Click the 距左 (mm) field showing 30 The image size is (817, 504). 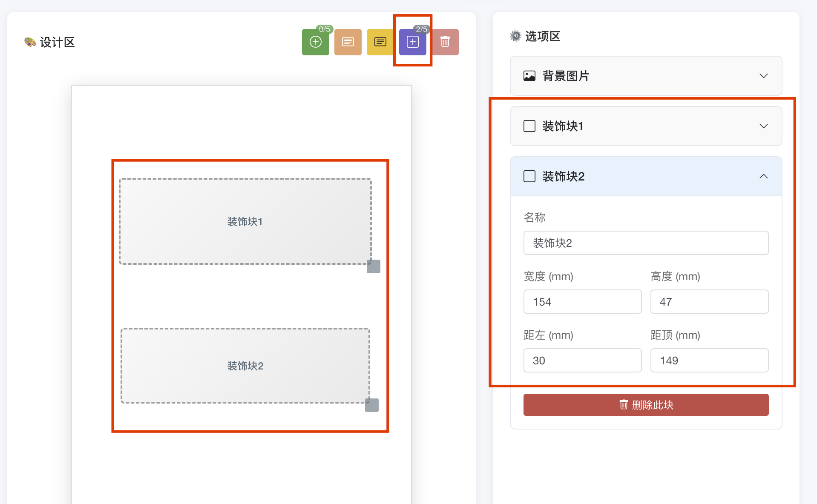pyautogui.click(x=582, y=360)
